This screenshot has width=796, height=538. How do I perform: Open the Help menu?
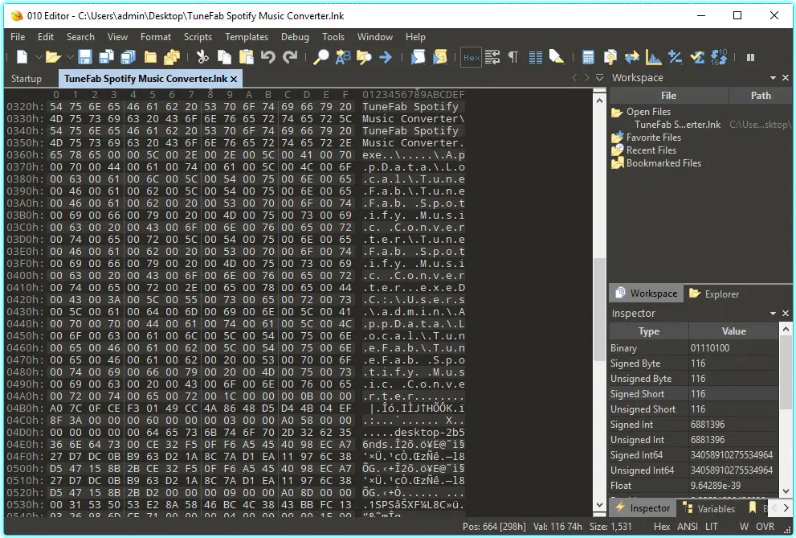click(x=415, y=37)
